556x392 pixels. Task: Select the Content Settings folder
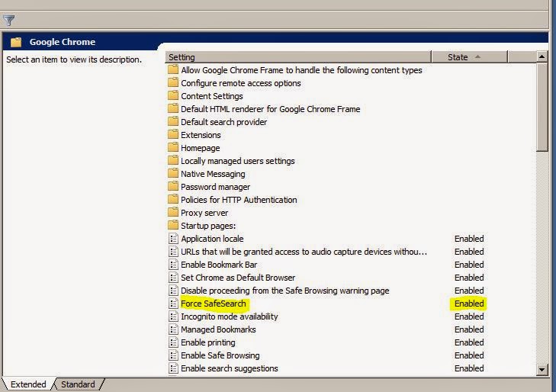[212, 96]
